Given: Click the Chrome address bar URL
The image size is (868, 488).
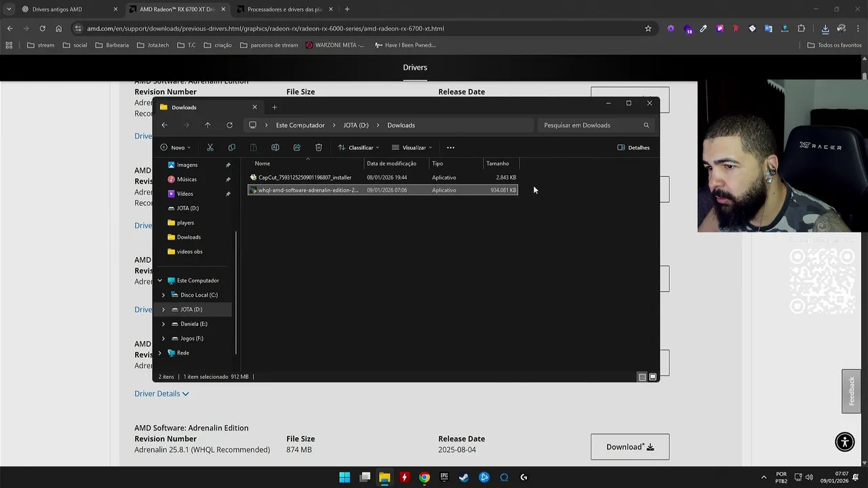Looking at the screenshot, I should tap(265, 28).
